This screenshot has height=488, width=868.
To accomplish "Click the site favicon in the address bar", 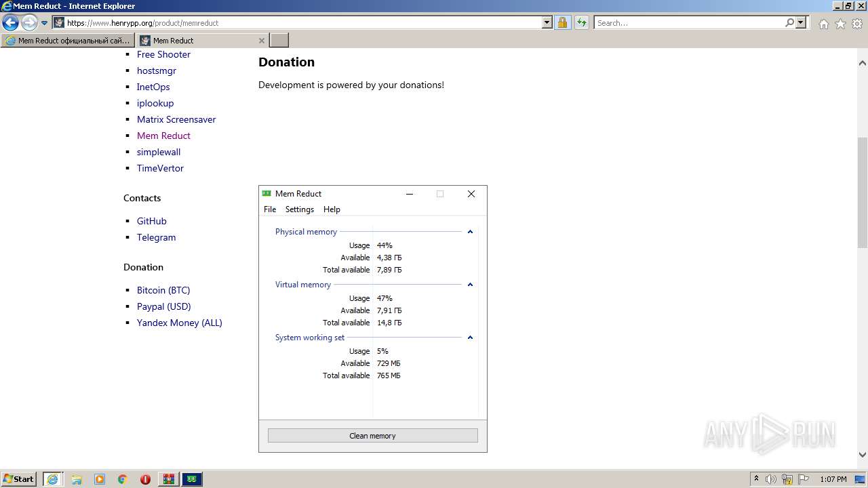I will pos(59,22).
